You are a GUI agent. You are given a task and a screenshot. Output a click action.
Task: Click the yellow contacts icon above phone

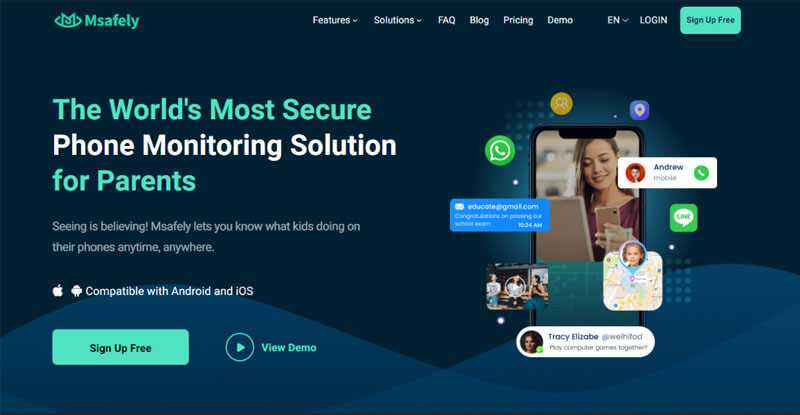tap(561, 104)
